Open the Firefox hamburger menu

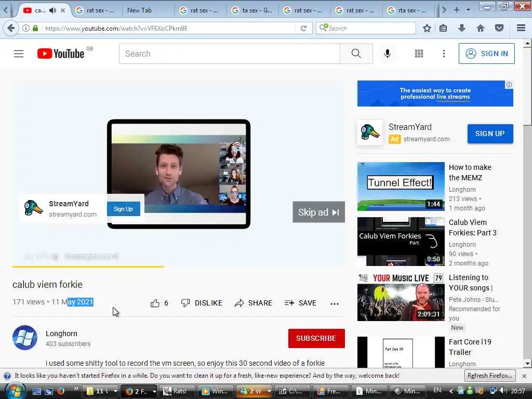pos(521,28)
